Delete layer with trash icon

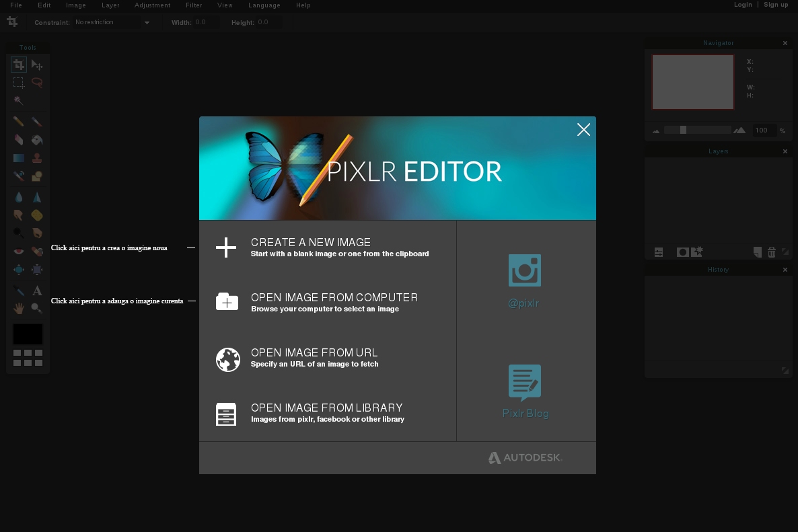coord(772,252)
